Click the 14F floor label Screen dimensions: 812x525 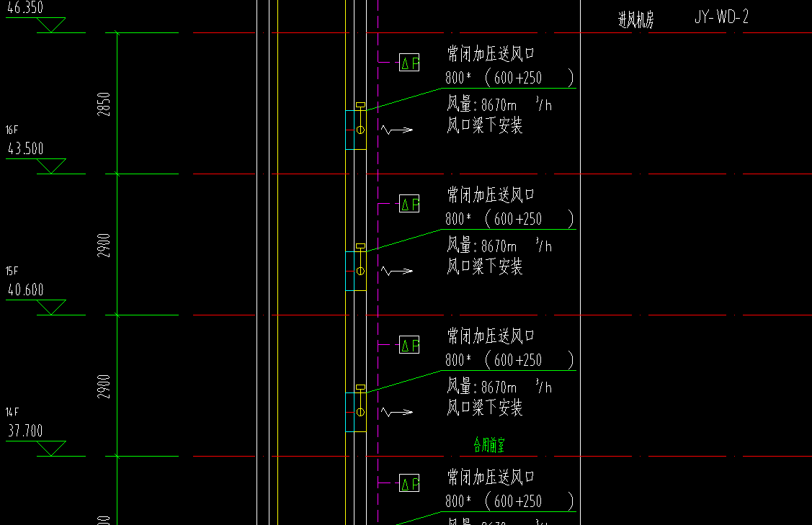point(12,412)
